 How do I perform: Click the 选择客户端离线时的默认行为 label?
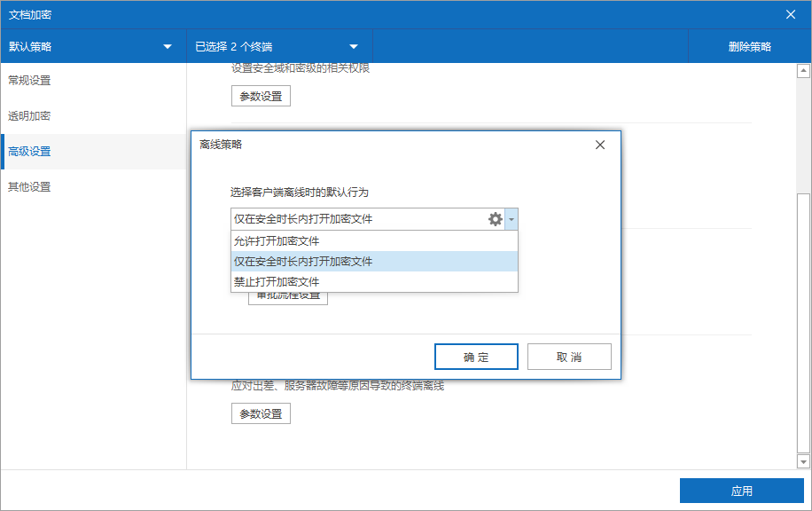[300, 193]
